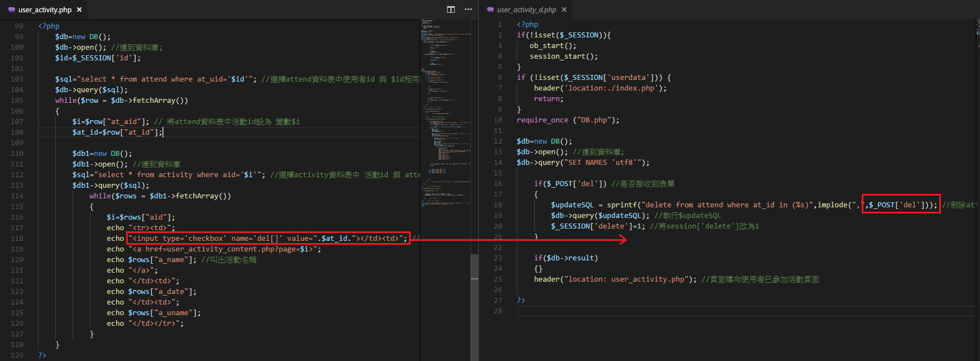Screen dimensions: 980x361
Task: Click the if($db->result) line
Action: [566, 258]
